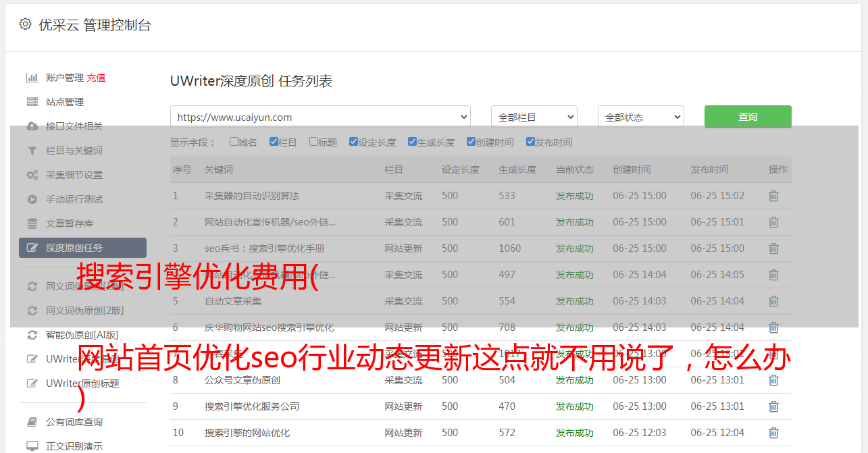868x453 pixels.
Task: Enable the 域名 display field checkbox
Action: click(234, 142)
